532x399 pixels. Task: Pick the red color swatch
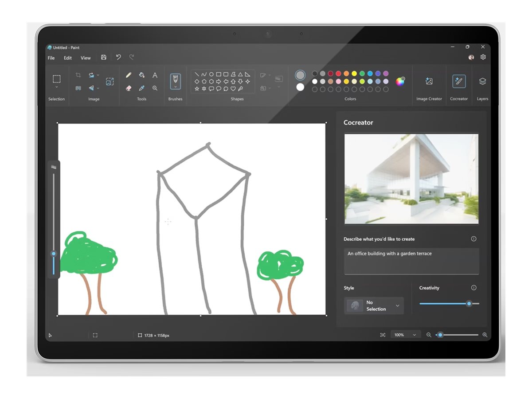(338, 74)
